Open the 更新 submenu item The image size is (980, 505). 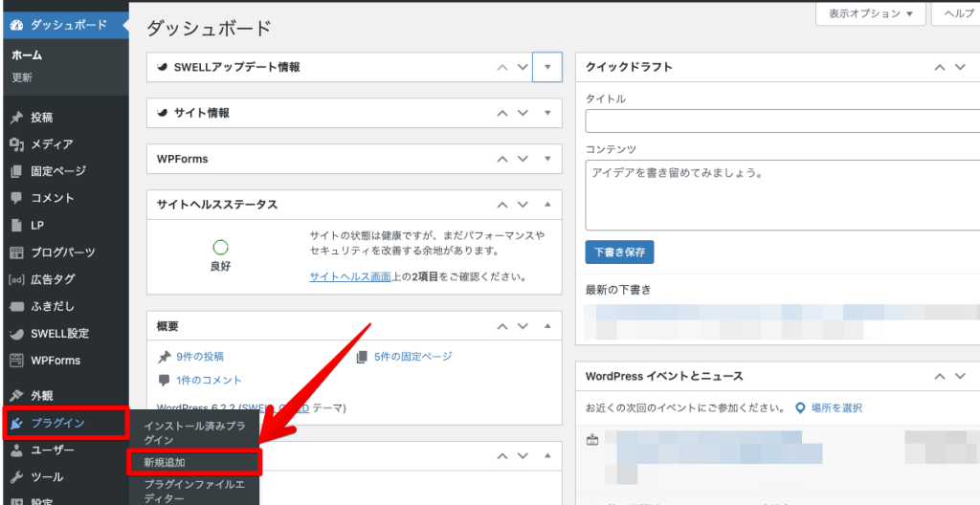tap(22, 78)
